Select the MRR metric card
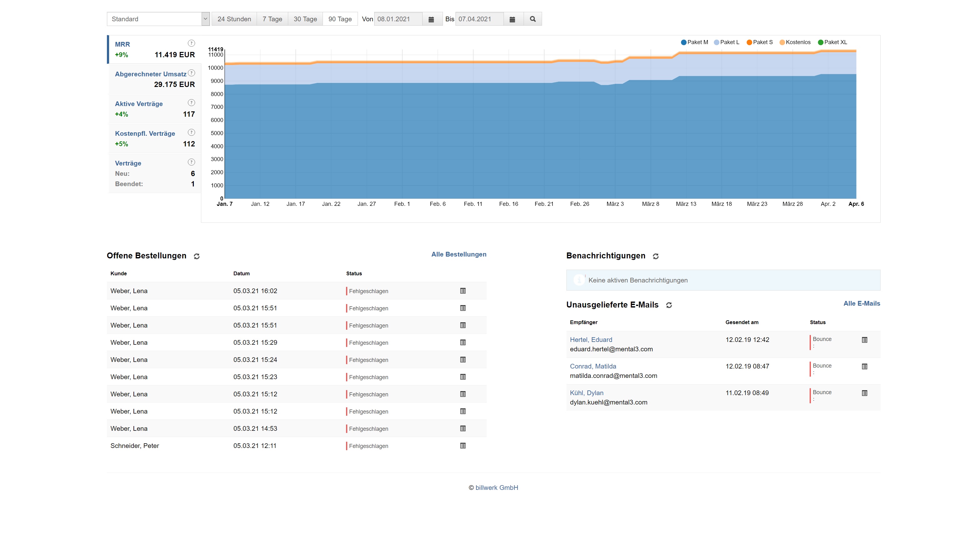 click(x=154, y=49)
